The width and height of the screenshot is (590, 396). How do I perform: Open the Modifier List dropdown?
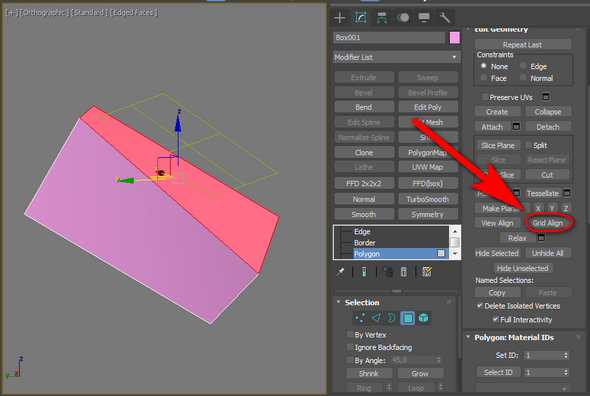(x=397, y=57)
